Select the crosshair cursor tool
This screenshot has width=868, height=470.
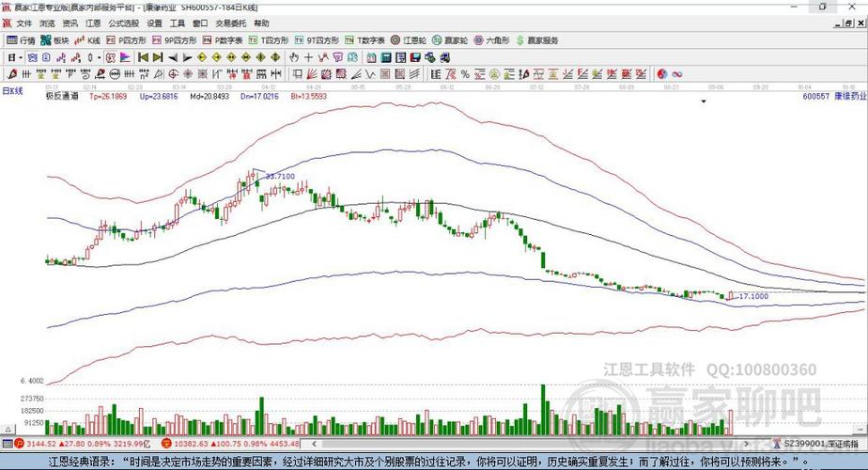point(308,57)
